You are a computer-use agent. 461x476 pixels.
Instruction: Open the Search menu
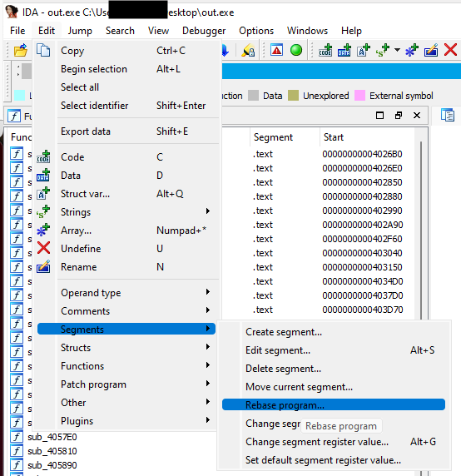click(x=120, y=31)
